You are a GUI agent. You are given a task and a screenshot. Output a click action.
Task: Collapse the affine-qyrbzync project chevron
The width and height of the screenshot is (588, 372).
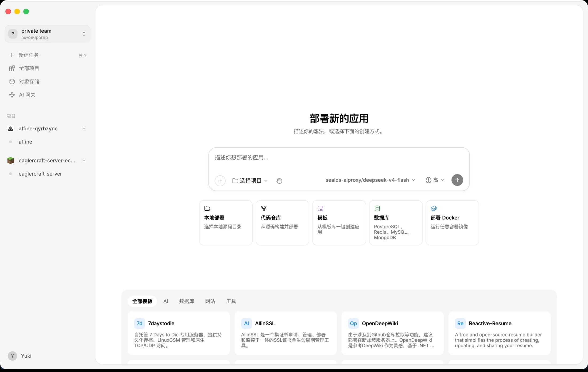click(x=84, y=129)
